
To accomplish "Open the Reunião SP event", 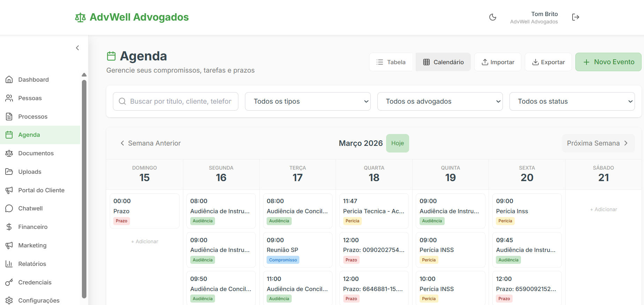I will point(298,250).
